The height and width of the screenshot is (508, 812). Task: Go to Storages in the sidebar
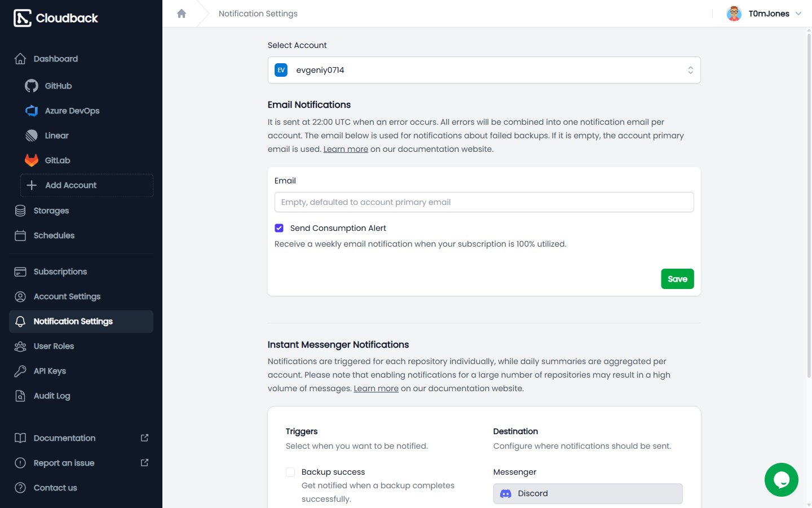[x=81, y=211]
